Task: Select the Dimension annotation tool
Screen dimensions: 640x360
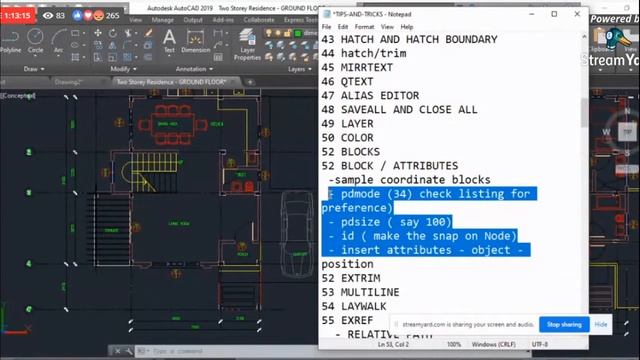Action: (196, 41)
